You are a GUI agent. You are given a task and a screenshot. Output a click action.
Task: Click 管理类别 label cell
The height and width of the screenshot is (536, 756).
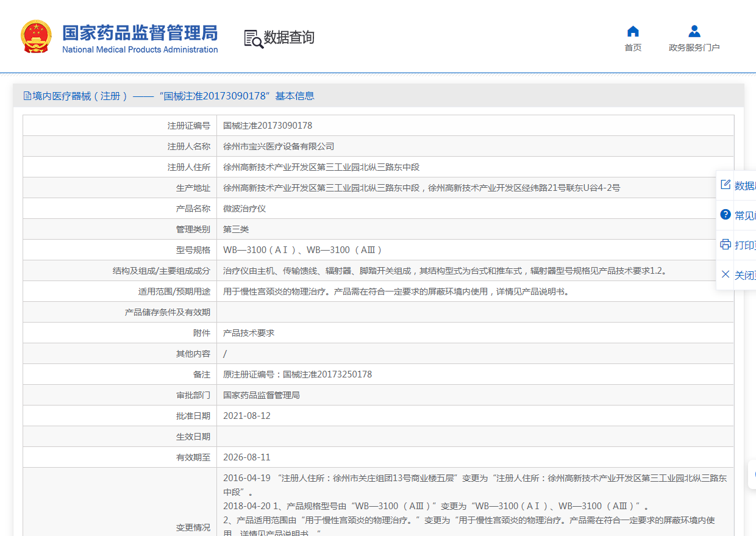(x=119, y=229)
